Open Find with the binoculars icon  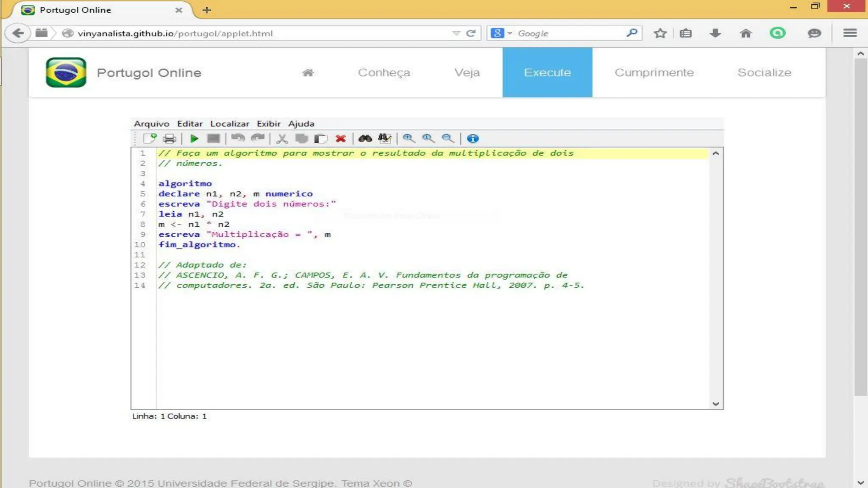coord(365,139)
